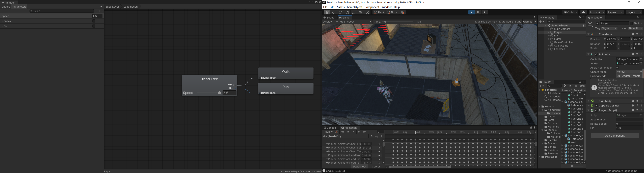The height and width of the screenshot is (173, 644).
Task: Lock the Hierarchy panel
Action: [x=580, y=17]
